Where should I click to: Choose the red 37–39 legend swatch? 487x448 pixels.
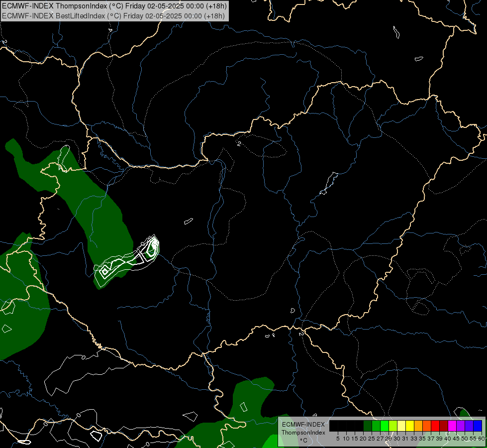pos(435,426)
